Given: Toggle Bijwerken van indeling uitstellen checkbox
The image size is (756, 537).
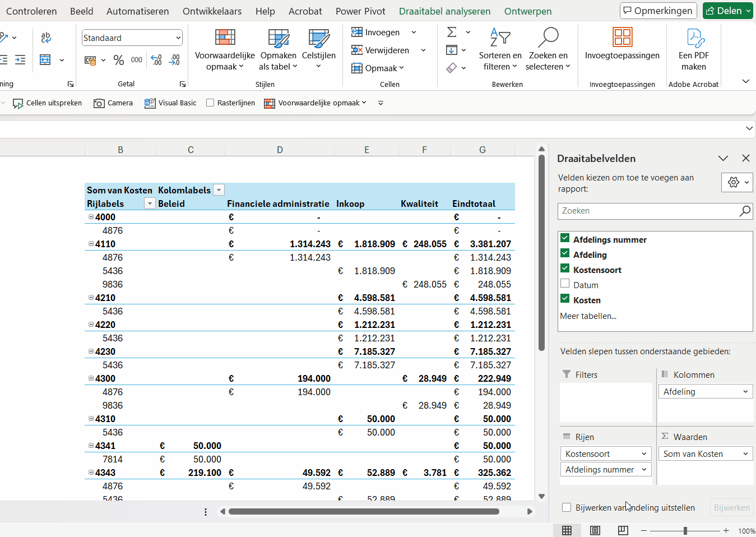Looking at the screenshot, I should coord(567,507).
